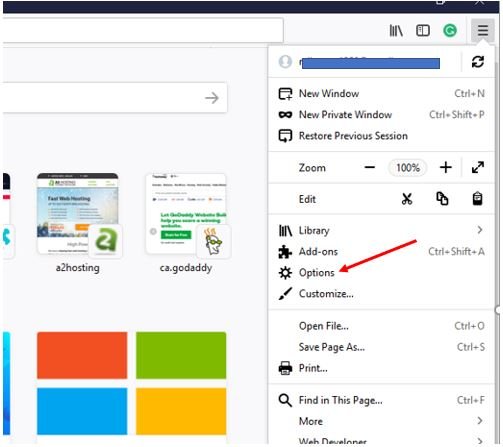Click the Cut scissors icon
The height and width of the screenshot is (447, 503).
tap(407, 199)
